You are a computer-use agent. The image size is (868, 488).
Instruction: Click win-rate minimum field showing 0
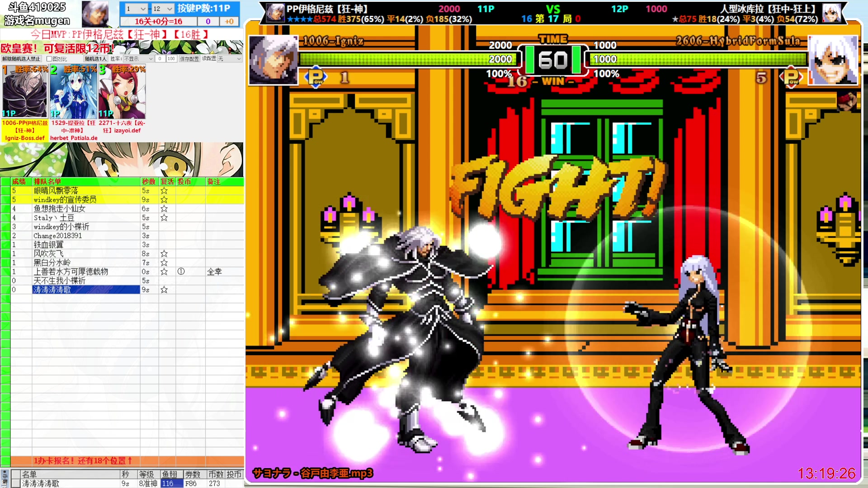(160, 59)
